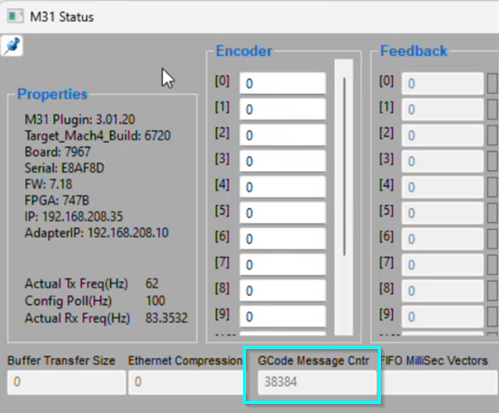Click the Serial: E8AF8D text
499x413 pixels.
point(64,168)
